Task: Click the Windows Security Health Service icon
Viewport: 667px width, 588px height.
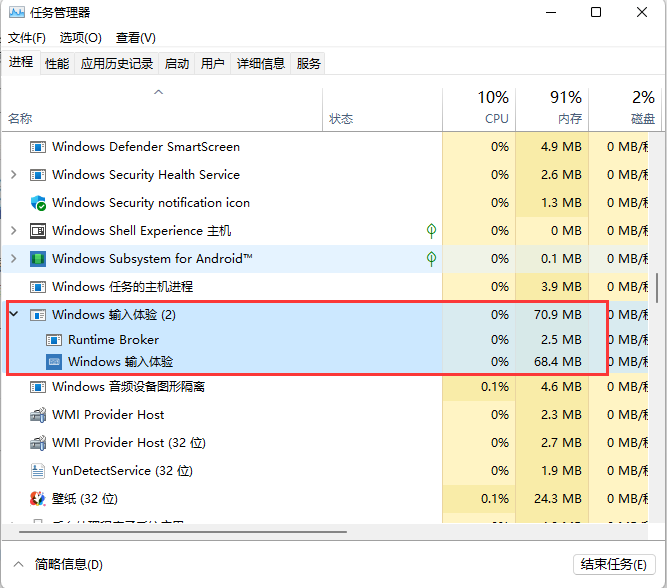Action: [38, 175]
